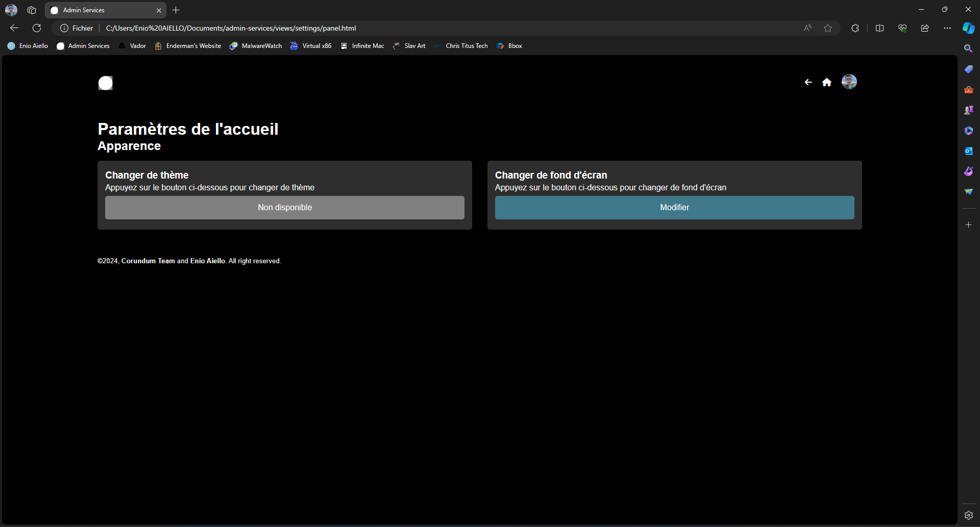Open the Extensions puzzle icon
Viewport: 980px width, 527px height.
pyautogui.click(x=855, y=28)
